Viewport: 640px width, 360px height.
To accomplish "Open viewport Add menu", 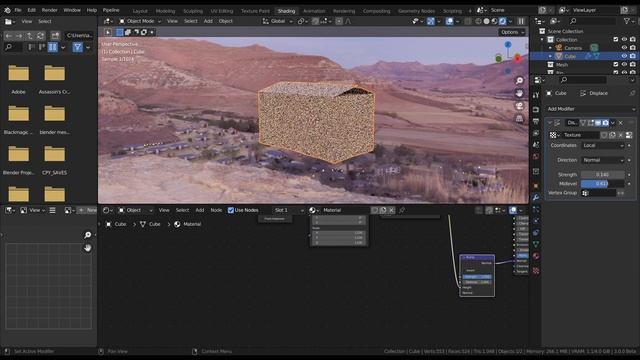I will (x=208, y=21).
